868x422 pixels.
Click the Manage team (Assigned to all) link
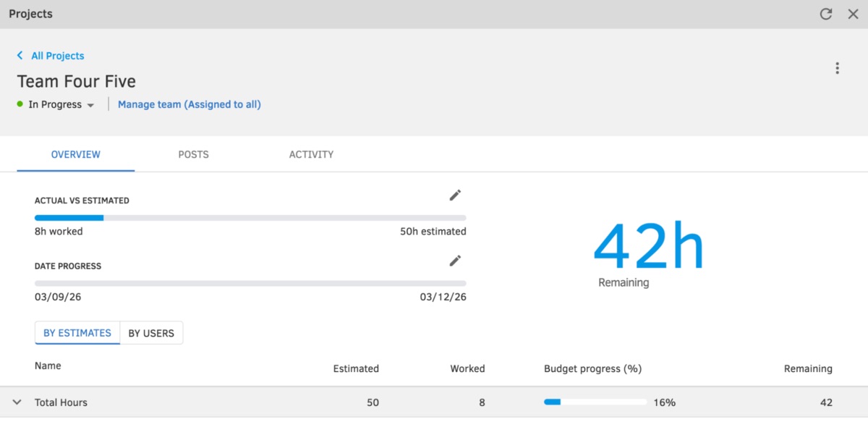coord(189,104)
